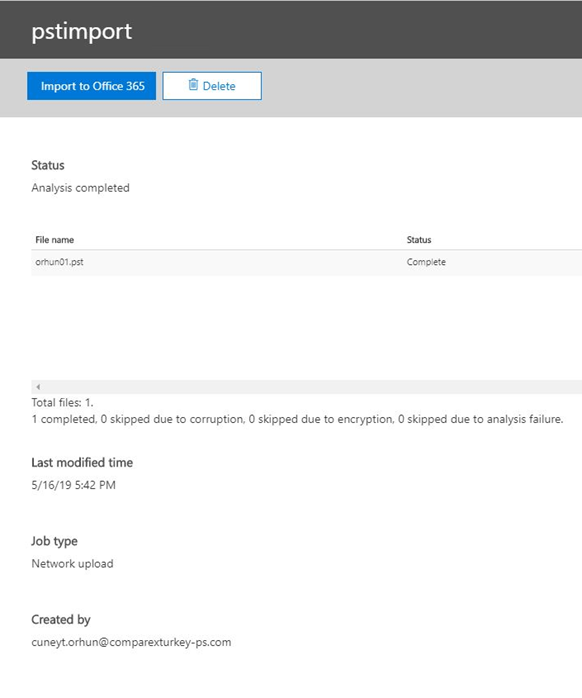The width and height of the screenshot is (582, 698).
Task: Click the trash can icon in Delete
Action: pyautogui.click(x=193, y=85)
